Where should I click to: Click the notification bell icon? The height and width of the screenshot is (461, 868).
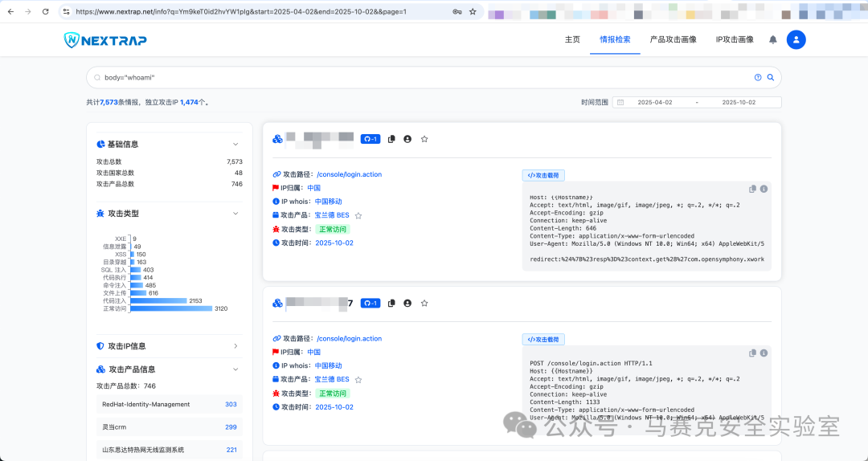pos(773,39)
